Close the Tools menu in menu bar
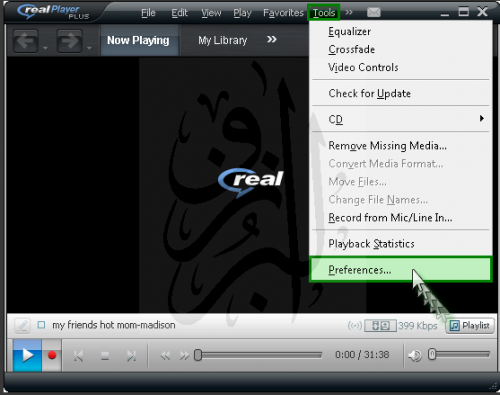500x395 pixels. pos(324,13)
